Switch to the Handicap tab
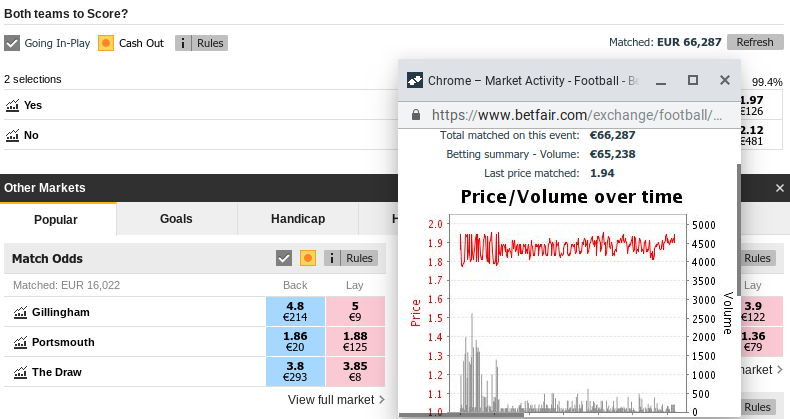The image size is (790, 419). (298, 219)
